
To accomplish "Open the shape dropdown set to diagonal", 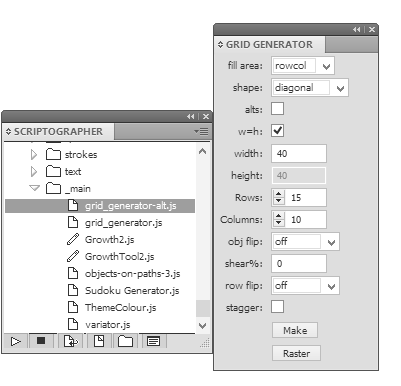I will coord(310,88).
